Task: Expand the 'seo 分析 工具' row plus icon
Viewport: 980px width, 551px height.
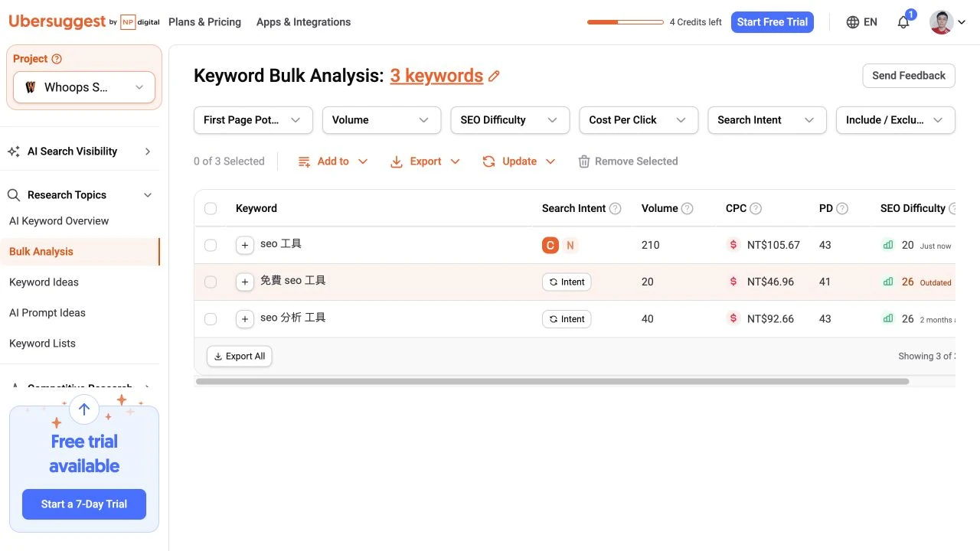Action: click(x=245, y=318)
